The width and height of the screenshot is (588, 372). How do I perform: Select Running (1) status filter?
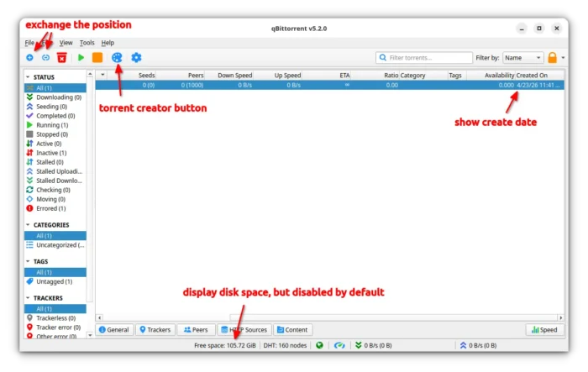click(x=55, y=125)
